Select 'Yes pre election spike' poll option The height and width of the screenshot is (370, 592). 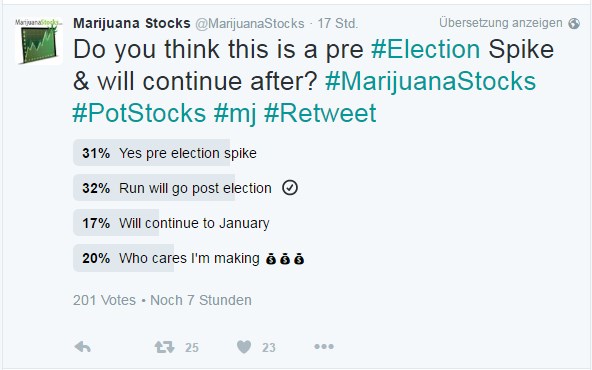tap(165, 153)
